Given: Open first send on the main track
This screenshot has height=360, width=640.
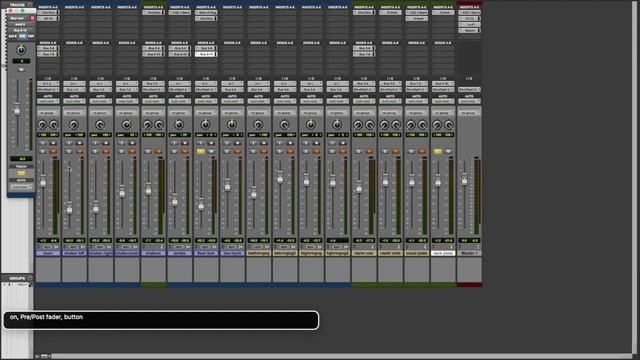Looking at the screenshot, I should click(48, 48).
